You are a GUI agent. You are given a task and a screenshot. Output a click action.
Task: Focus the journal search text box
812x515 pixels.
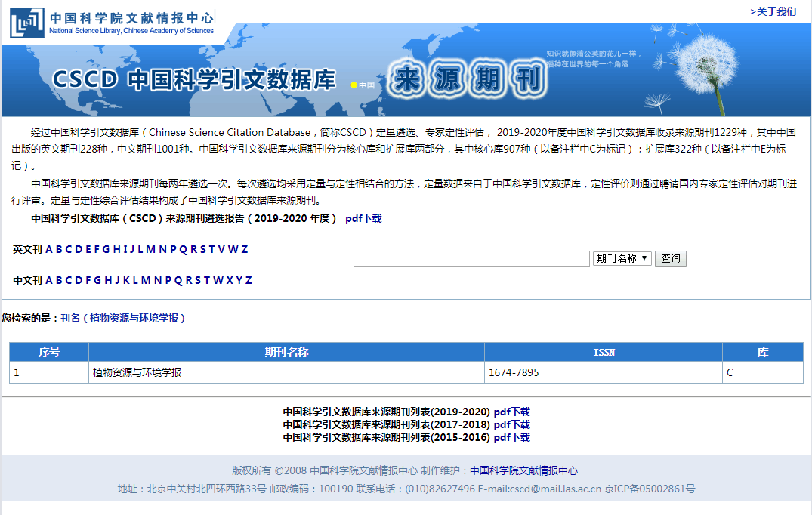click(471, 258)
